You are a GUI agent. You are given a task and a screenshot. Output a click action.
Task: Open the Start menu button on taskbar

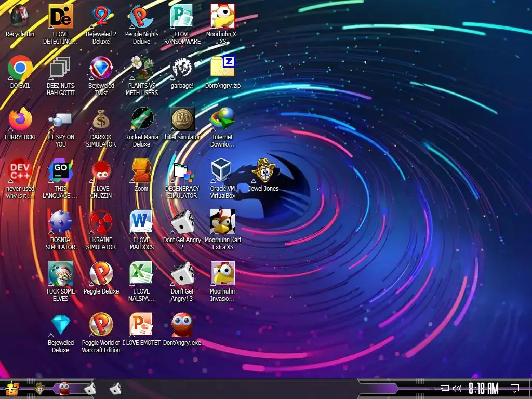click(12, 389)
